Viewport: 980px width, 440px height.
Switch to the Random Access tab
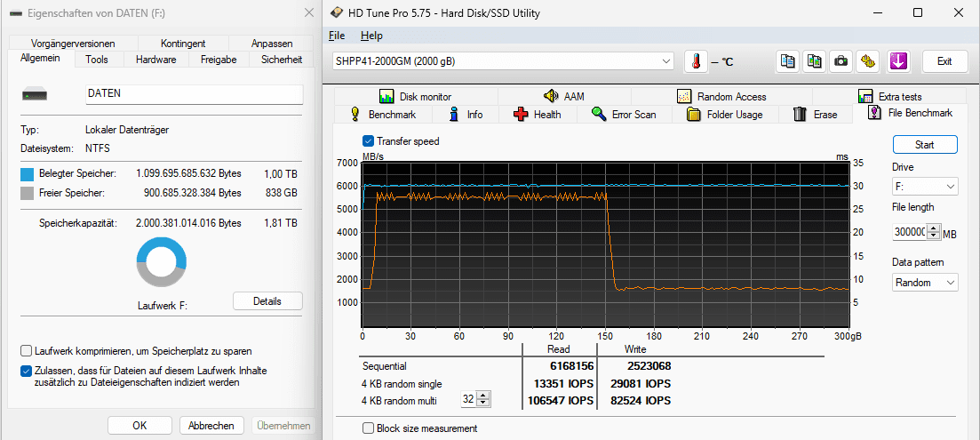point(721,97)
